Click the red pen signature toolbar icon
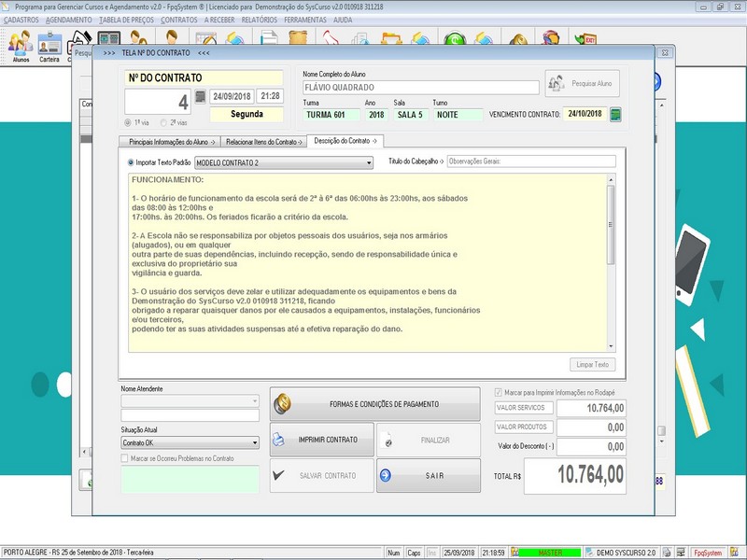Screen dimensions: 747x560 331,38
